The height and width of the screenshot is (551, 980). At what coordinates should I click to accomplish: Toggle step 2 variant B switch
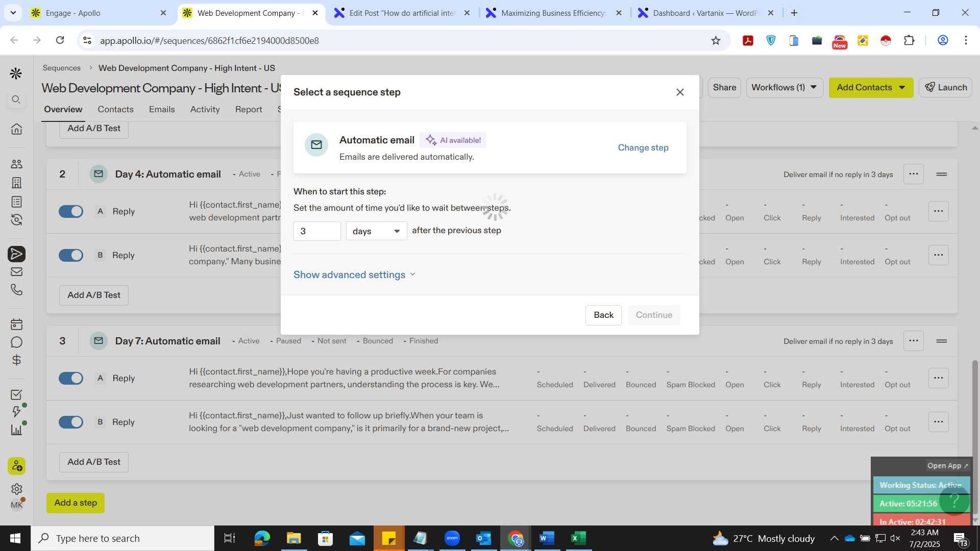click(71, 255)
